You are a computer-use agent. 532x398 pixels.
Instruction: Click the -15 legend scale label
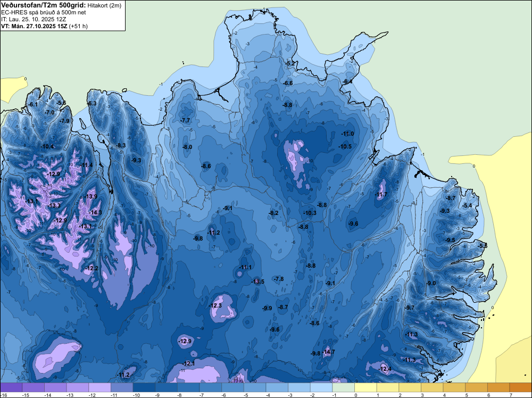(26, 395)
